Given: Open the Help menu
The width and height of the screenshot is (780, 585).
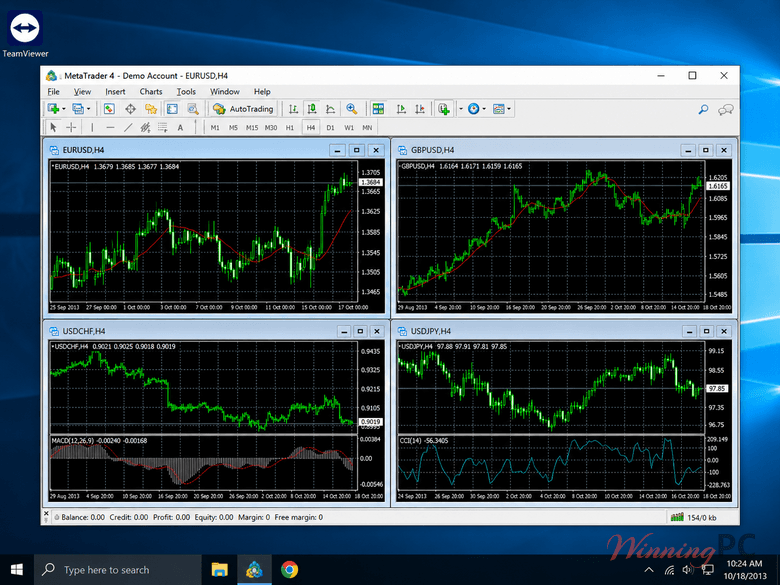Looking at the screenshot, I should [262, 92].
